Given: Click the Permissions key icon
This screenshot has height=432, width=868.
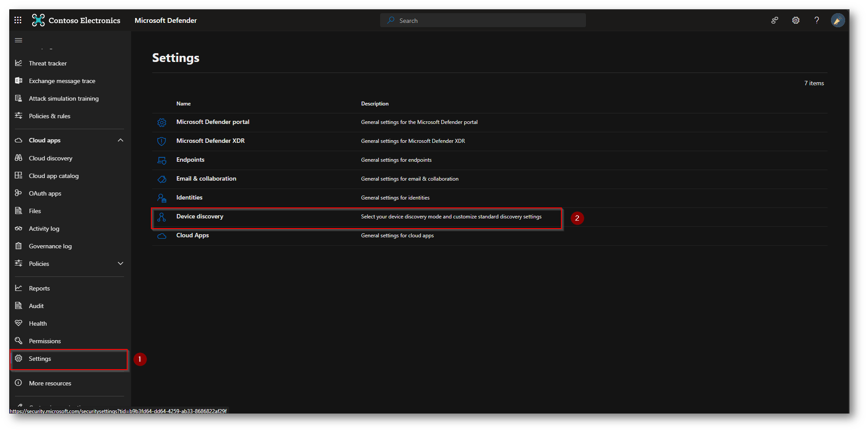Looking at the screenshot, I should coord(18,341).
